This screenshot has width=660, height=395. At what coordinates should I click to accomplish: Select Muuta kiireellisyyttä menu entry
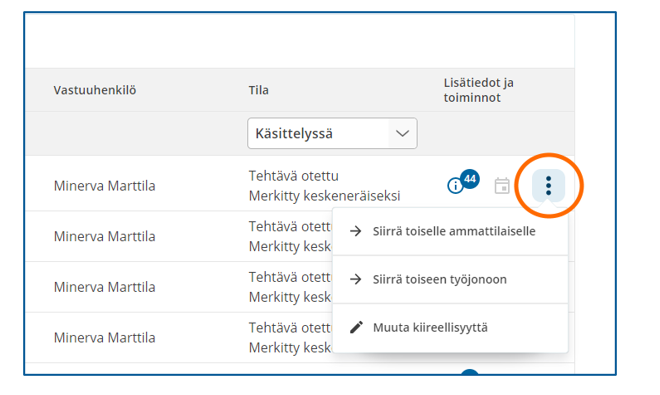(450, 328)
